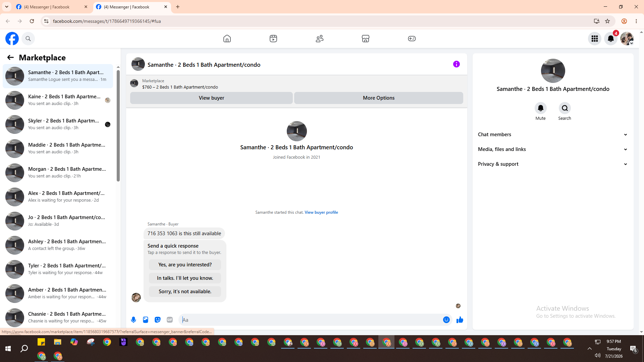This screenshot has width=644, height=362.
Task: Switch to the first Messenger tab
Action: 51,7
